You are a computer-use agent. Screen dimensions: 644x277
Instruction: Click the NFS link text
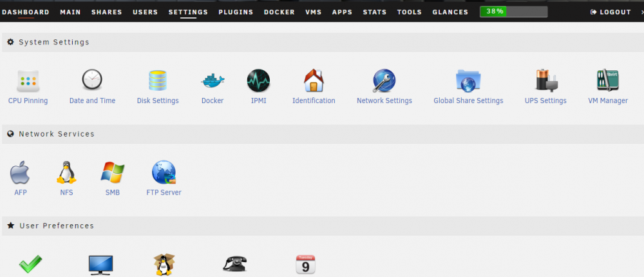pos(66,193)
